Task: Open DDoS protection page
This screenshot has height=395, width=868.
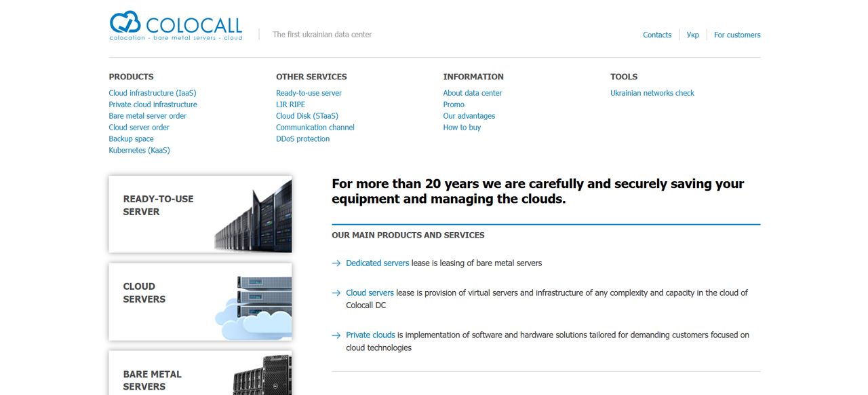Action: (x=302, y=139)
